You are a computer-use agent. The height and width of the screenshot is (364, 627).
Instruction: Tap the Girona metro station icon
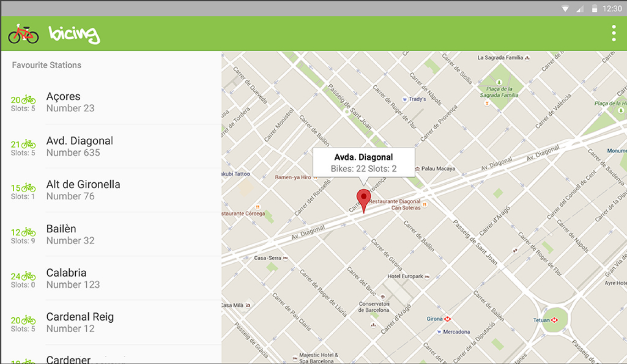click(x=448, y=319)
